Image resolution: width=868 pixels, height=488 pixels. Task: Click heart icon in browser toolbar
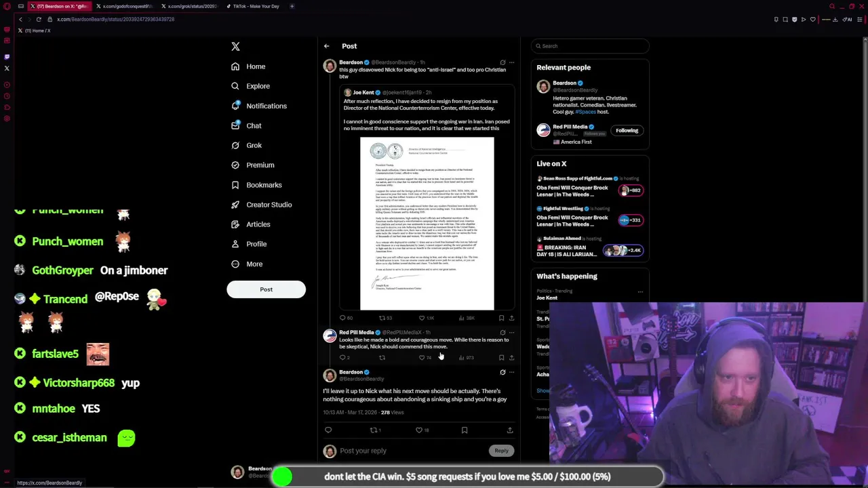[812, 19]
